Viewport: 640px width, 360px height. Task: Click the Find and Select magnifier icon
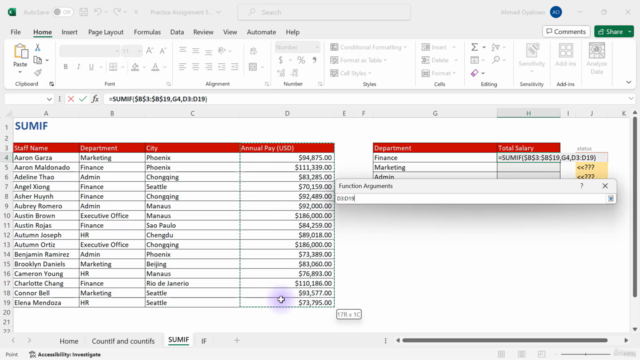(x=496, y=60)
